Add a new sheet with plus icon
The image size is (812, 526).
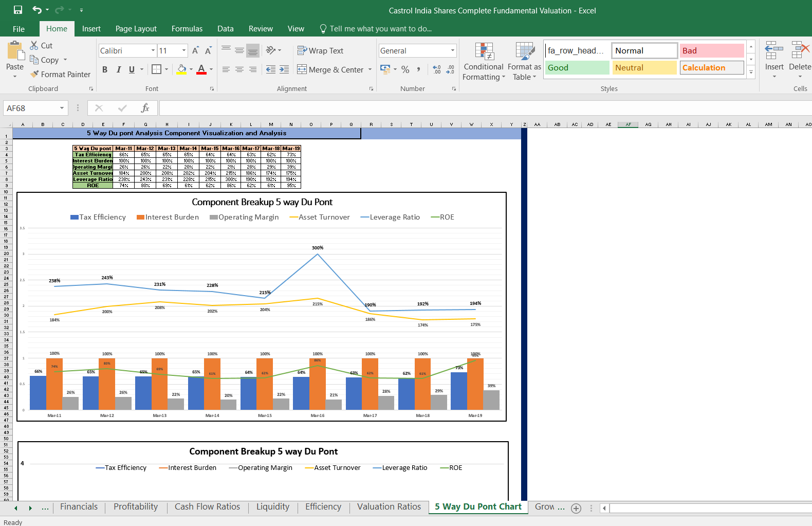[x=576, y=508]
